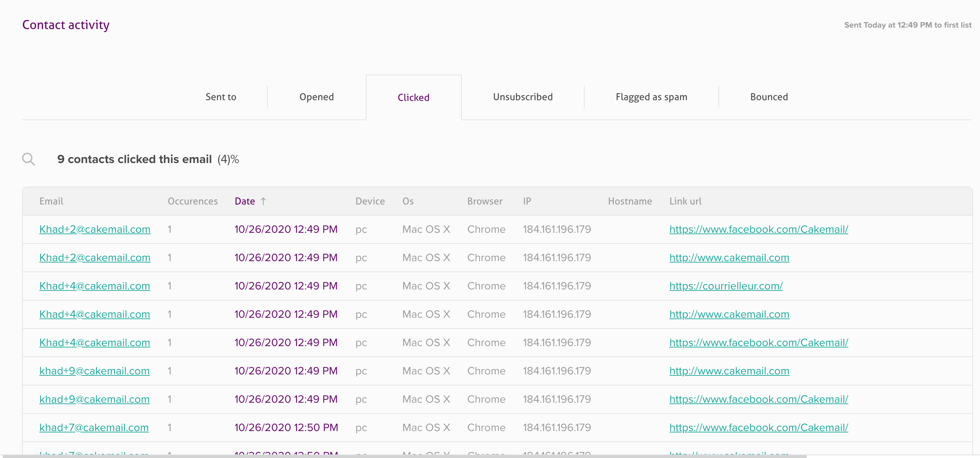
Task: Open first facebook.com/Cakemail link in table
Action: coord(758,229)
